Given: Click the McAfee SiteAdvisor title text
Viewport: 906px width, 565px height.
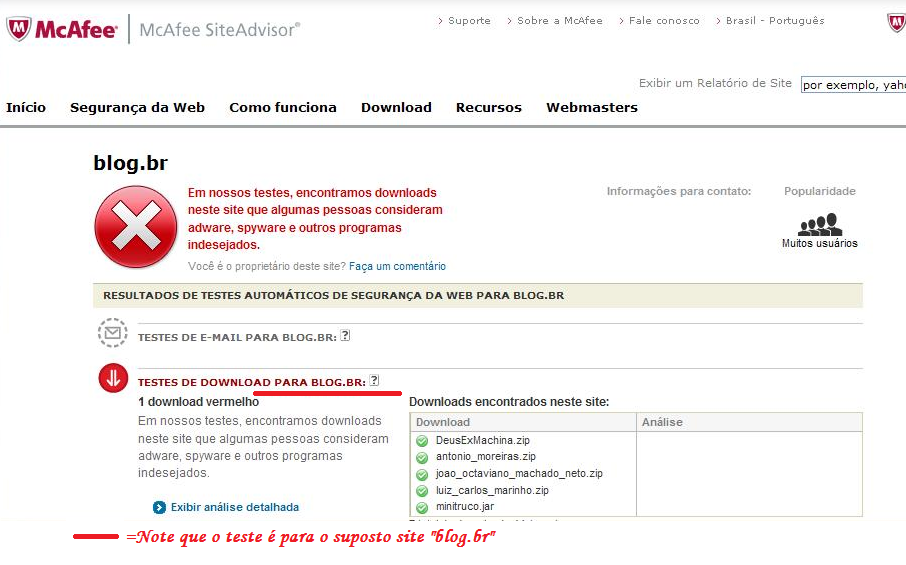Looking at the screenshot, I should click(220, 29).
